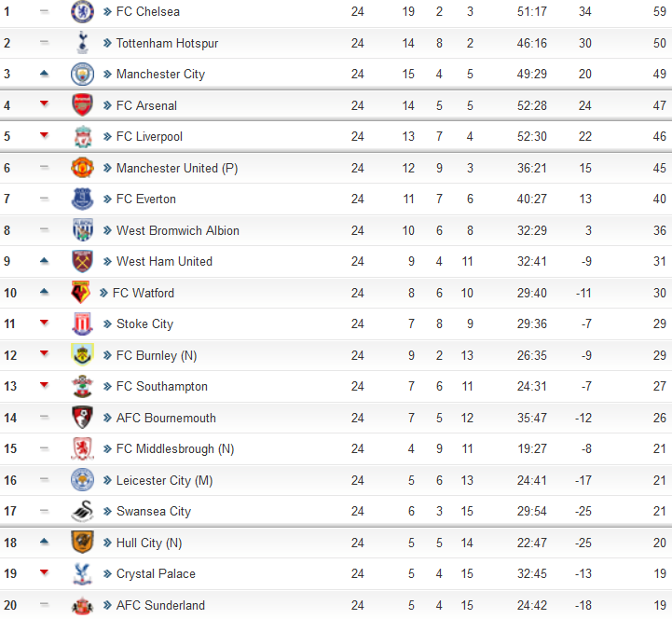Select the Stoke City team name
The width and height of the screenshot is (672, 619).
[144, 324]
